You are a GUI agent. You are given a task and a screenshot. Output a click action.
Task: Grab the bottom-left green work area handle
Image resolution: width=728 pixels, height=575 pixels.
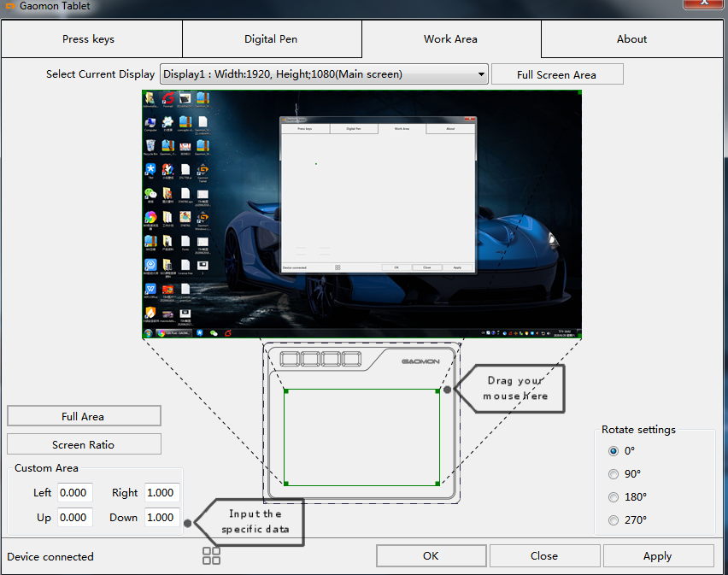point(286,484)
